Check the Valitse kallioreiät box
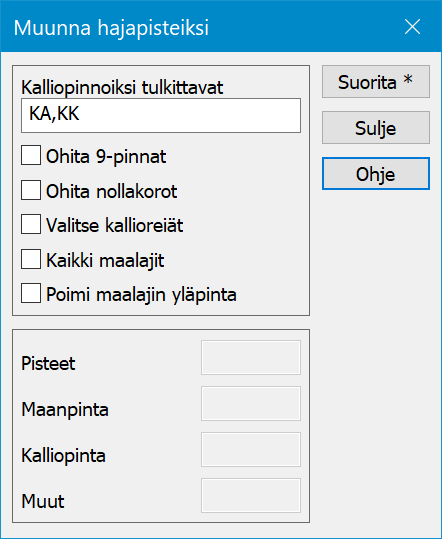This screenshot has height=539, width=442. pos(31,224)
